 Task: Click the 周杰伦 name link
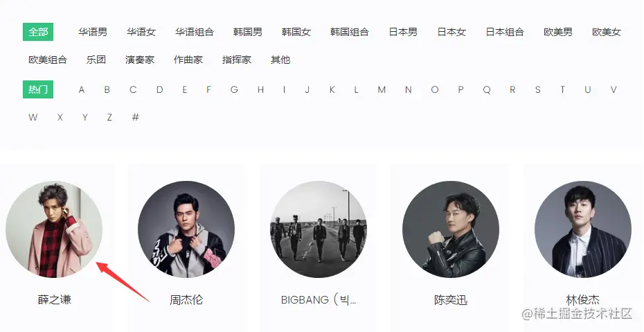pyautogui.click(x=186, y=300)
